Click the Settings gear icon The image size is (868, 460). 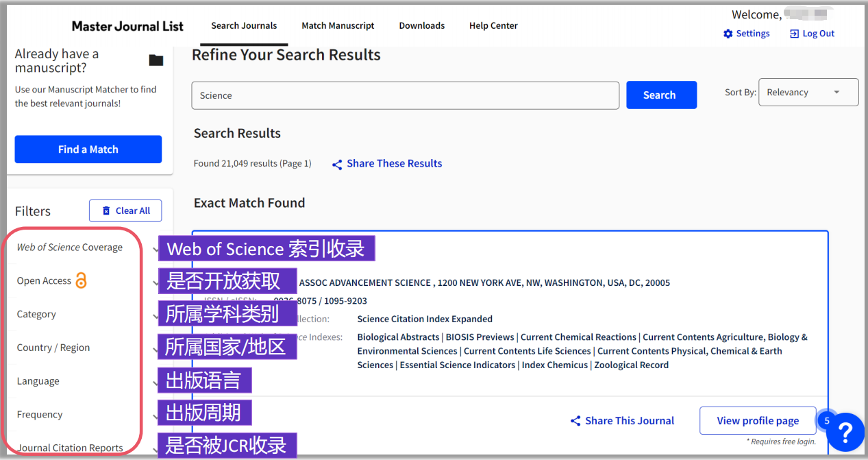tap(728, 34)
